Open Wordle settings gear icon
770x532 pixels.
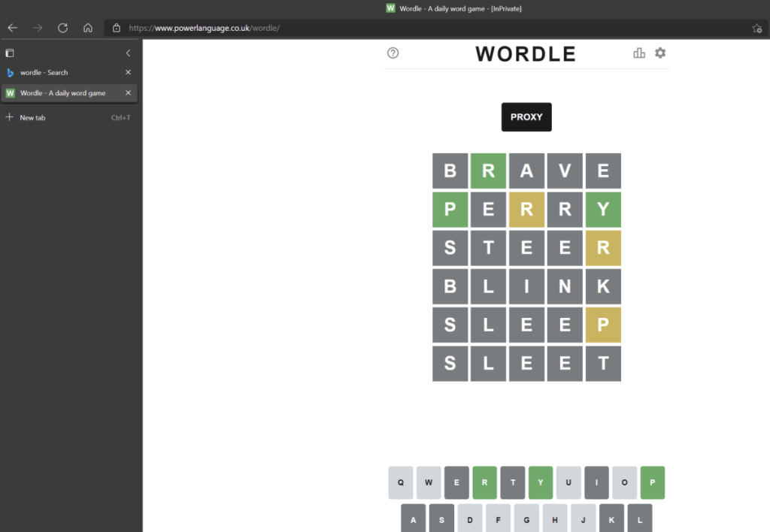coord(660,53)
